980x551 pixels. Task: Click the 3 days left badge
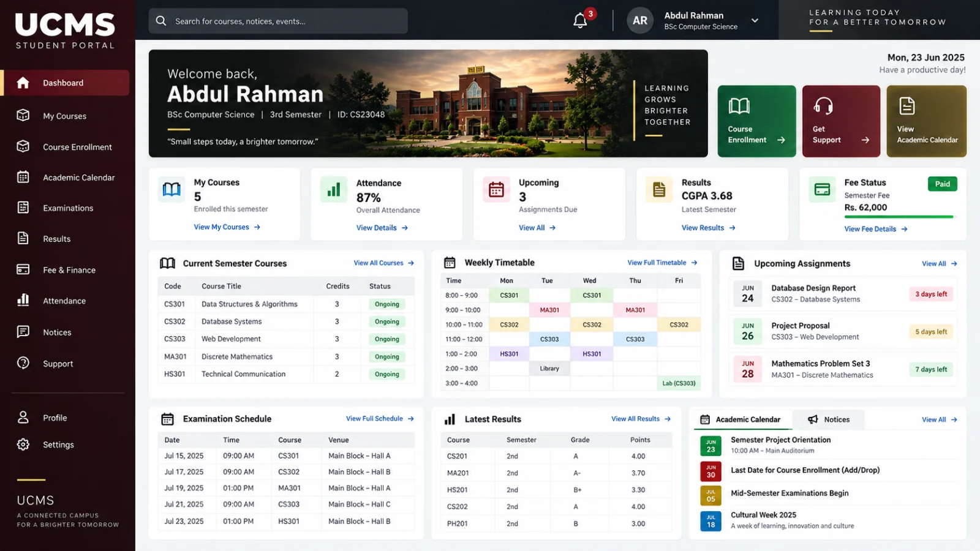931,294
